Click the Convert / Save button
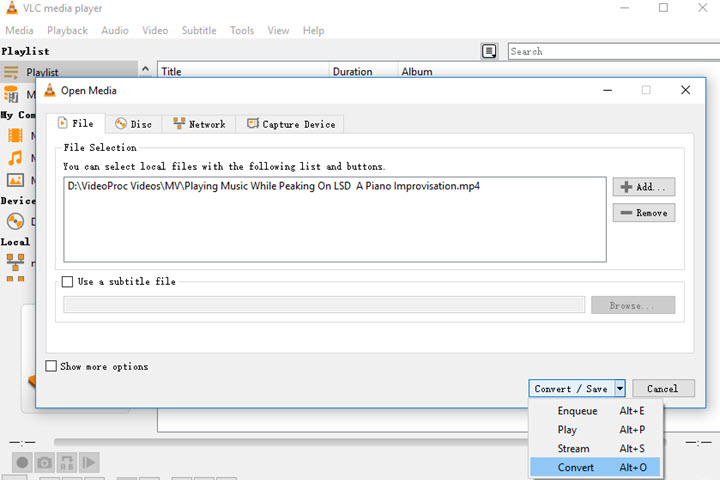Screen dimensions: 720x480 571,389
